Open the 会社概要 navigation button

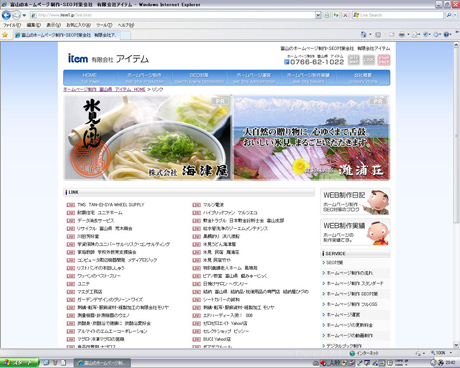coord(363,78)
